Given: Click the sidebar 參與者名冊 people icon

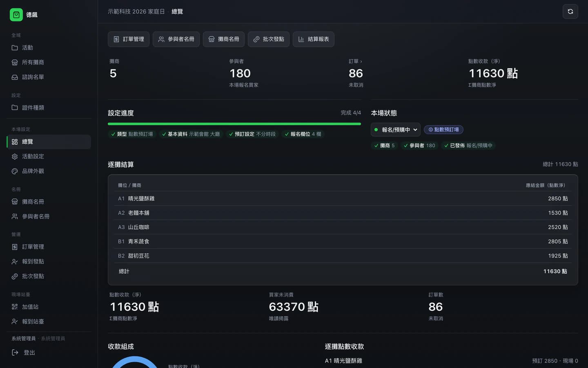Looking at the screenshot, I should point(15,216).
